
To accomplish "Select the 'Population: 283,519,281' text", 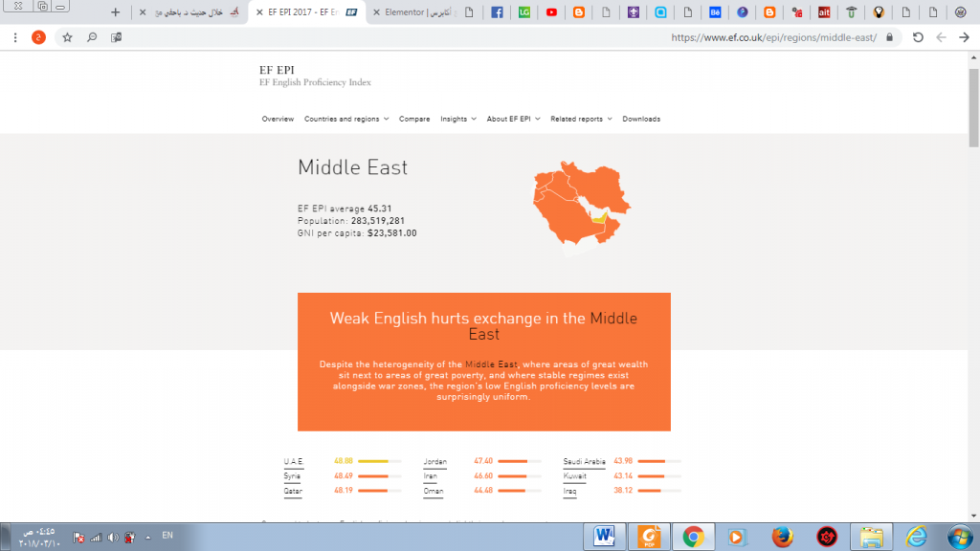I will click(351, 221).
